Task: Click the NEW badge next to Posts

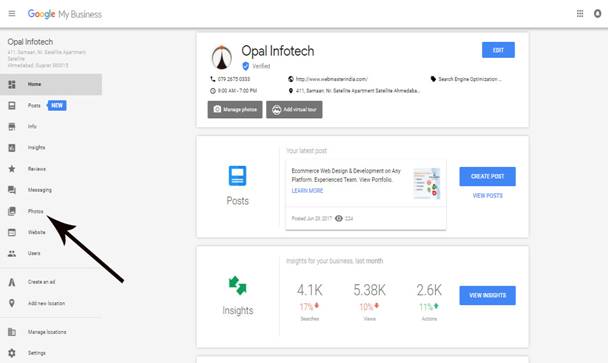Action: point(57,105)
